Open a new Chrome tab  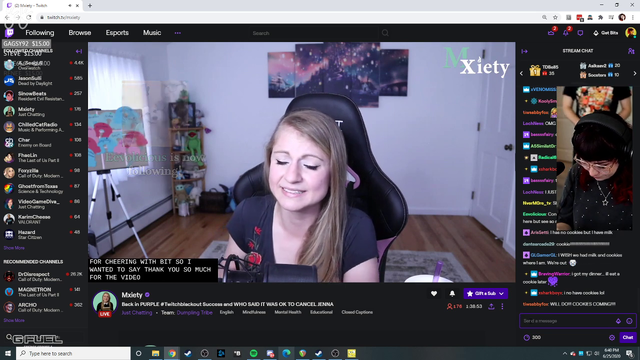click(x=90, y=6)
